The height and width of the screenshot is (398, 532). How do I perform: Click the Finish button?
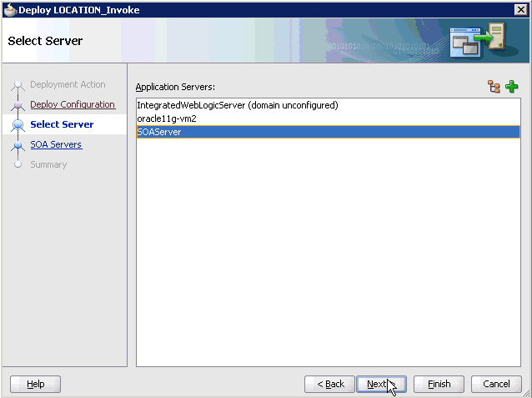(439, 384)
